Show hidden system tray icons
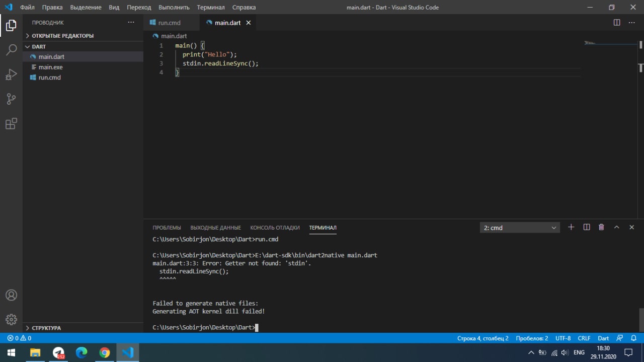 [x=531, y=353]
